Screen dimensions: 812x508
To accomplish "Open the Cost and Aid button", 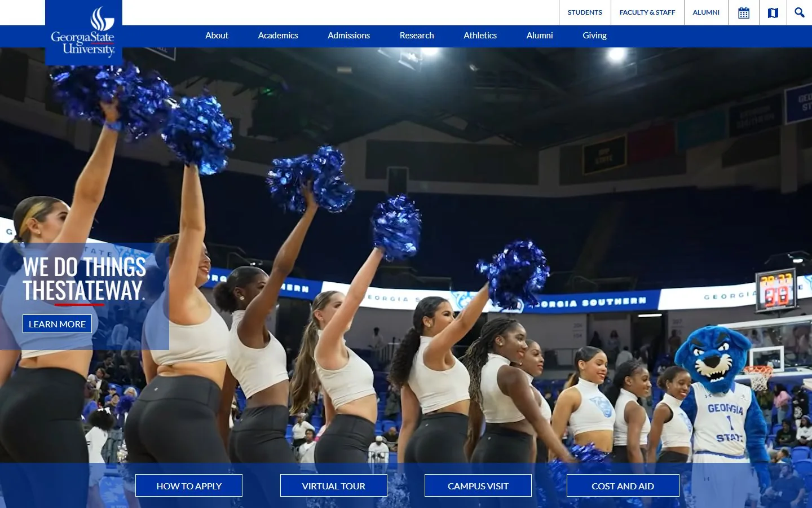I will [x=623, y=485].
